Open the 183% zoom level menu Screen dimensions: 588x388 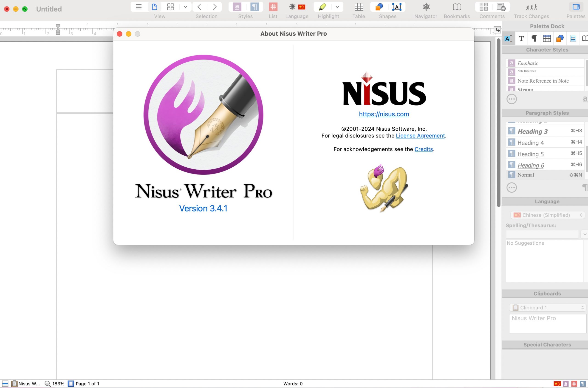(x=54, y=384)
